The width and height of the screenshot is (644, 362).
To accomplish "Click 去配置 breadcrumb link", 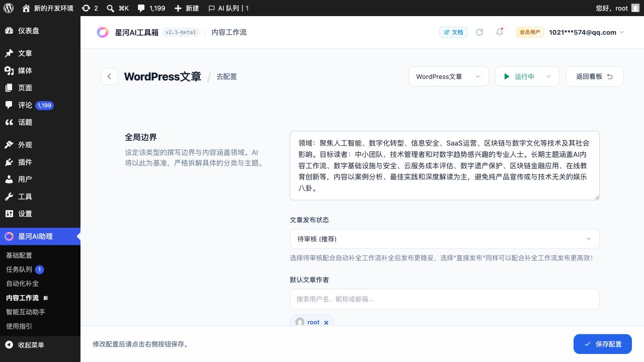I will (226, 77).
